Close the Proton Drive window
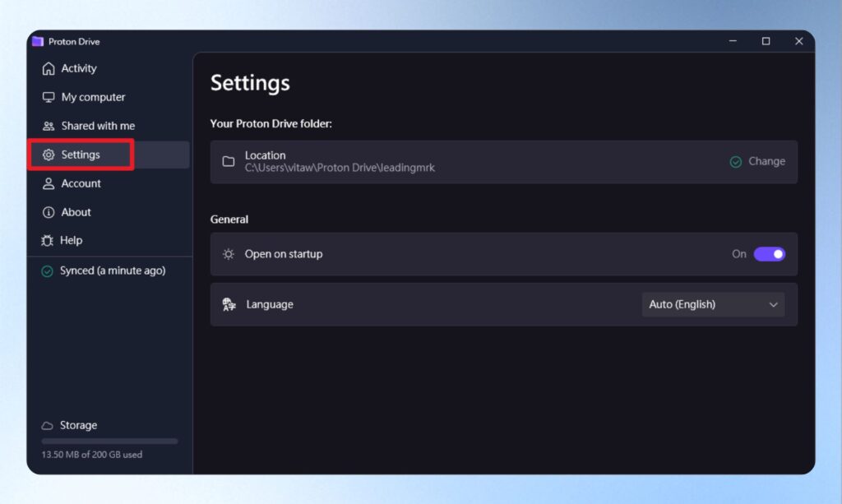 coord(799,41)
